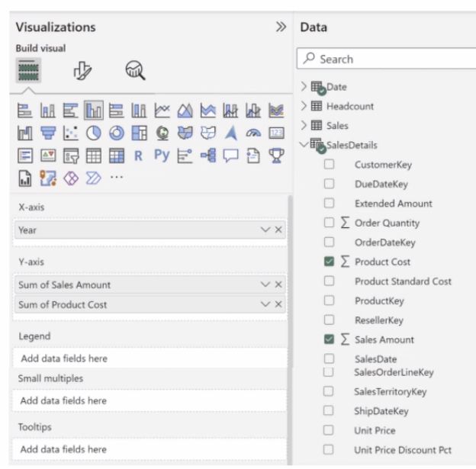
Task: Click the Legend field well
Action: click(x=150, y=358)
